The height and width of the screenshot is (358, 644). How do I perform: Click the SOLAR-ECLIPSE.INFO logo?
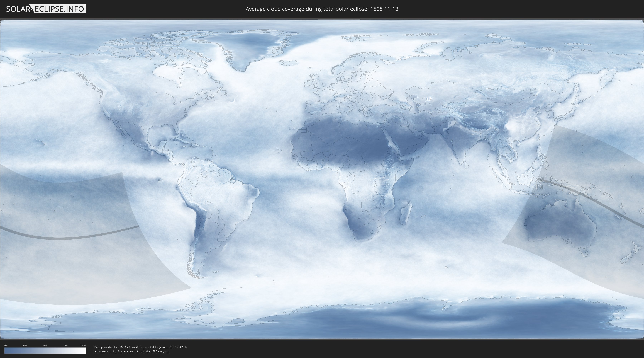click(45, 9)
